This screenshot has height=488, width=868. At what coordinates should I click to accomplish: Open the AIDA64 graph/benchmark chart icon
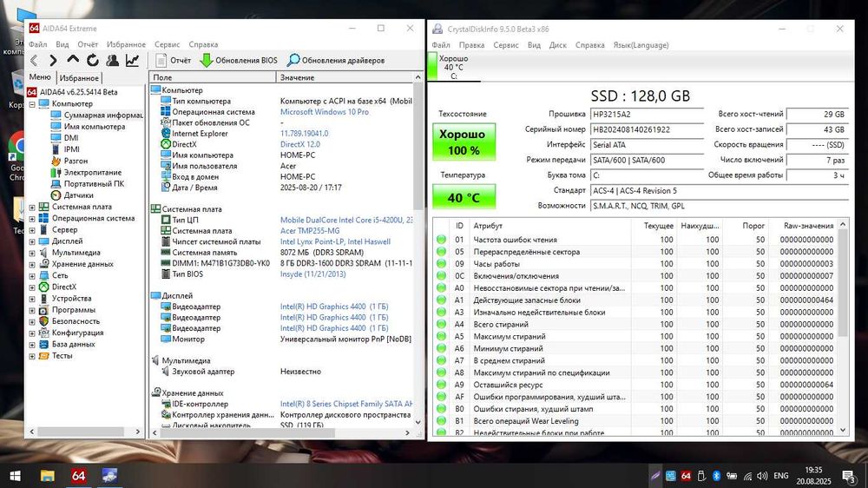coord(132,60)
